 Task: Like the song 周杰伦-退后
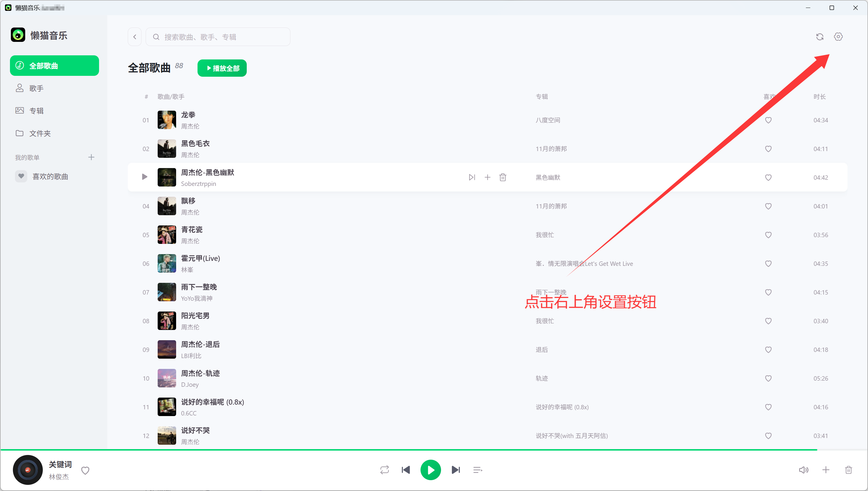[x=768, y=350]
